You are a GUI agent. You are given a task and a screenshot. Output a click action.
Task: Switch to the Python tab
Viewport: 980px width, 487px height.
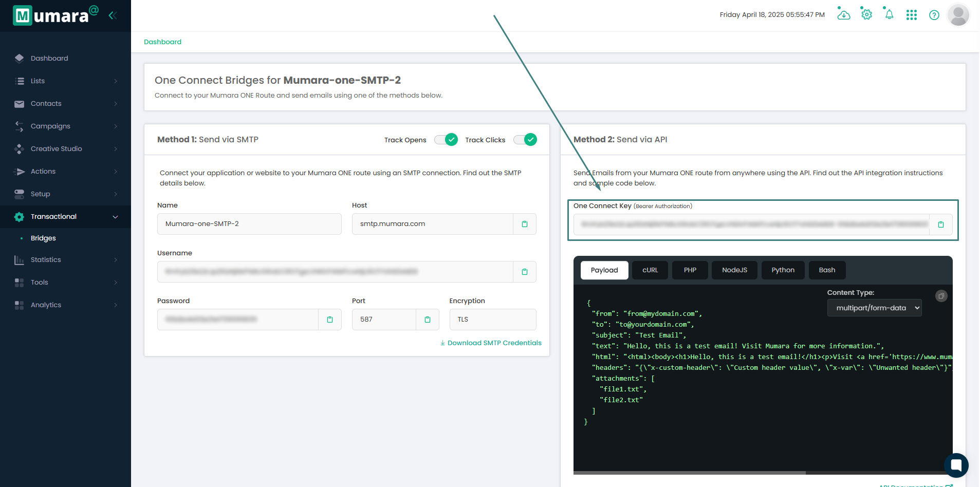783,270
